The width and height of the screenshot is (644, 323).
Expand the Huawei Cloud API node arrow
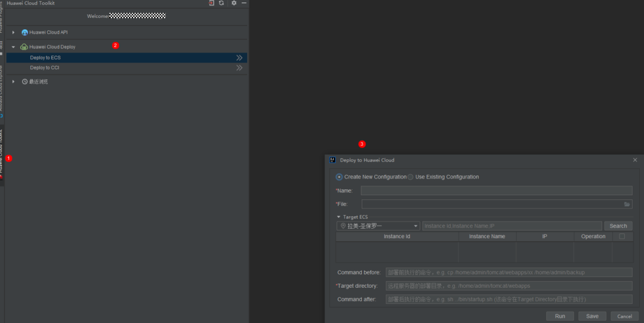tap(14, 32)
